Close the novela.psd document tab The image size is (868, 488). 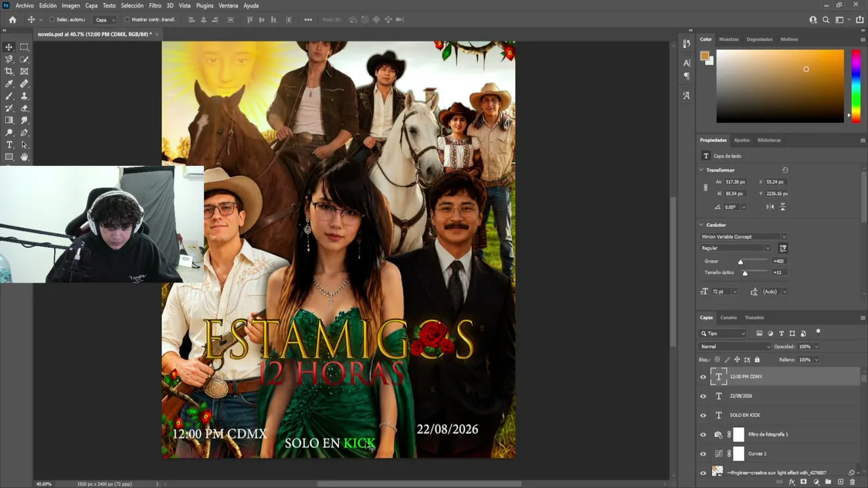[157, 34]
